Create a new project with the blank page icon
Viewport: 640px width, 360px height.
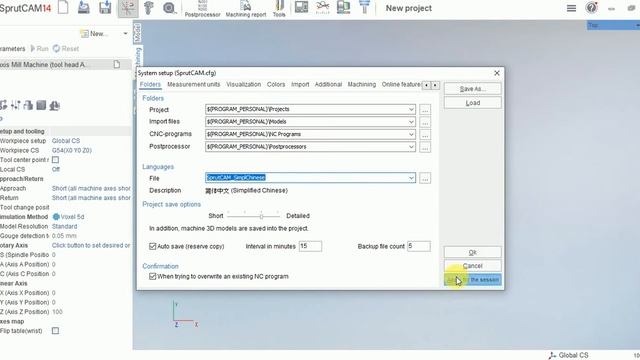tap(63, 7)
